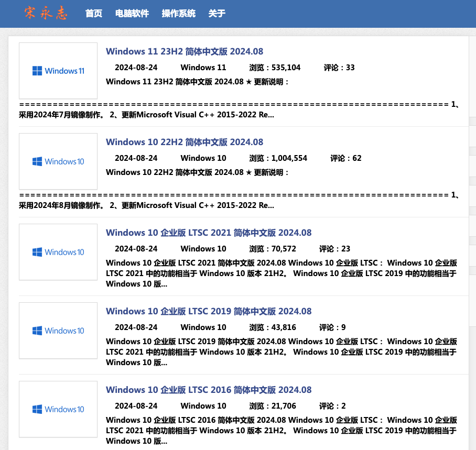476x450 pixels.
Task: Click Windows 10 thumbnail of LTSC 2016 post
Action: 58,409
